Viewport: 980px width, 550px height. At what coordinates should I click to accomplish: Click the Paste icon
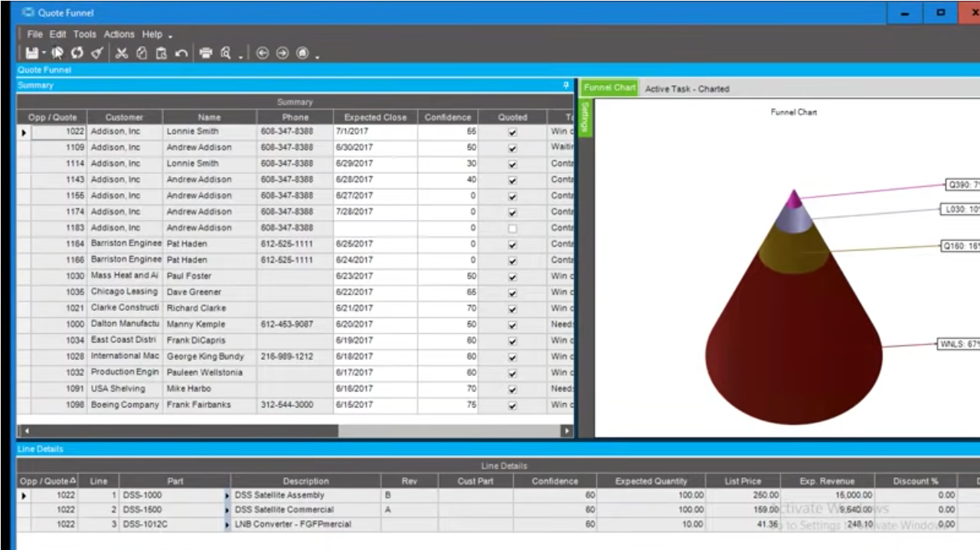click(162, 52)
